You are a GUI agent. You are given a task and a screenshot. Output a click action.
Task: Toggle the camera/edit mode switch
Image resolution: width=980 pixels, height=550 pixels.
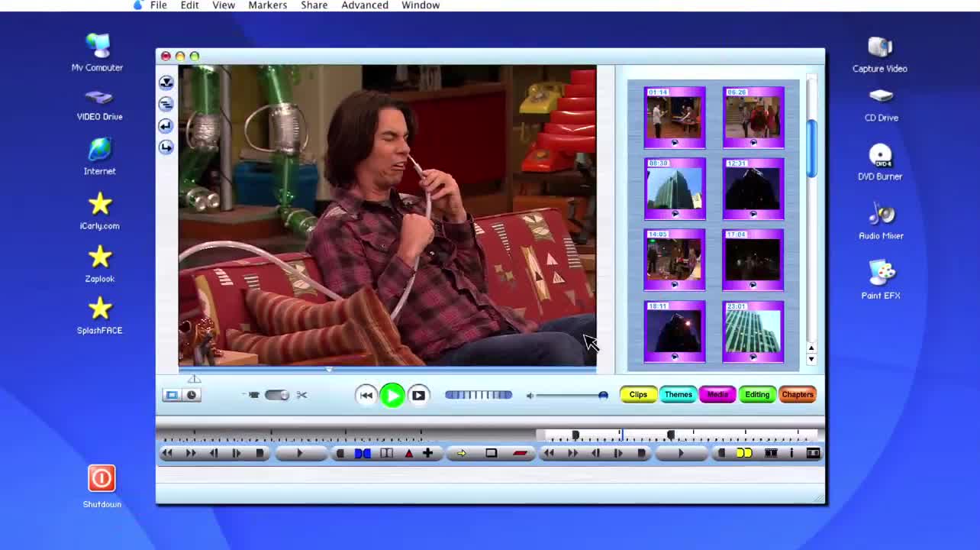point(277,395)
